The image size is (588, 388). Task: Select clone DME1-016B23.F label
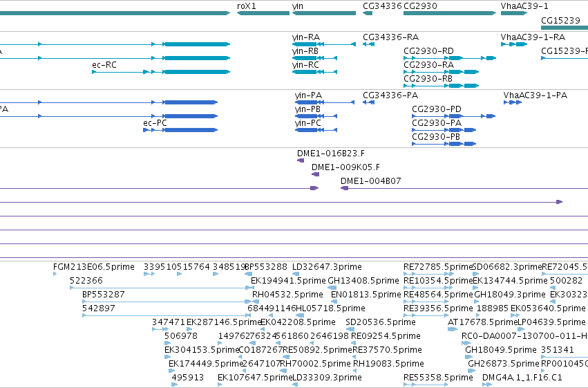[331, 154]
